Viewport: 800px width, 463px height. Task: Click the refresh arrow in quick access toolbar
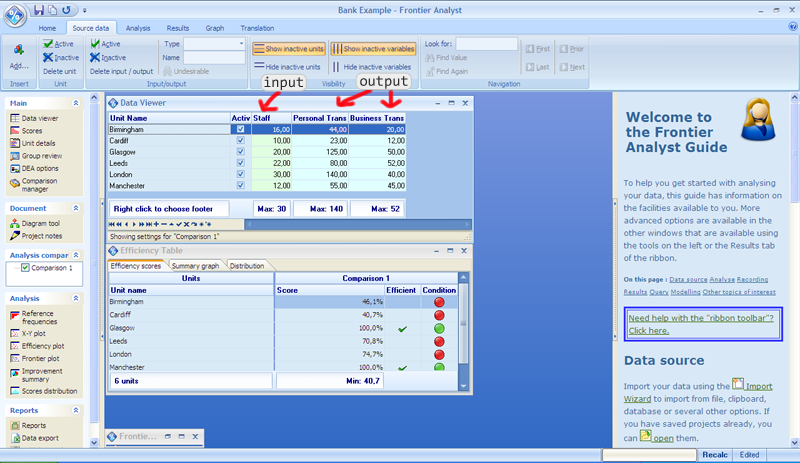pyautogui.click(x=66, y=10)
